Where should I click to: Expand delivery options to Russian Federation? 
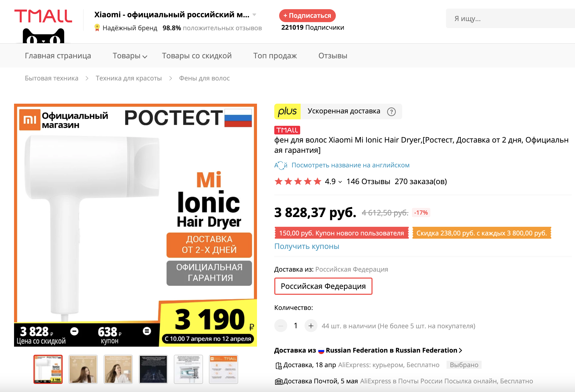coord(460,350)
